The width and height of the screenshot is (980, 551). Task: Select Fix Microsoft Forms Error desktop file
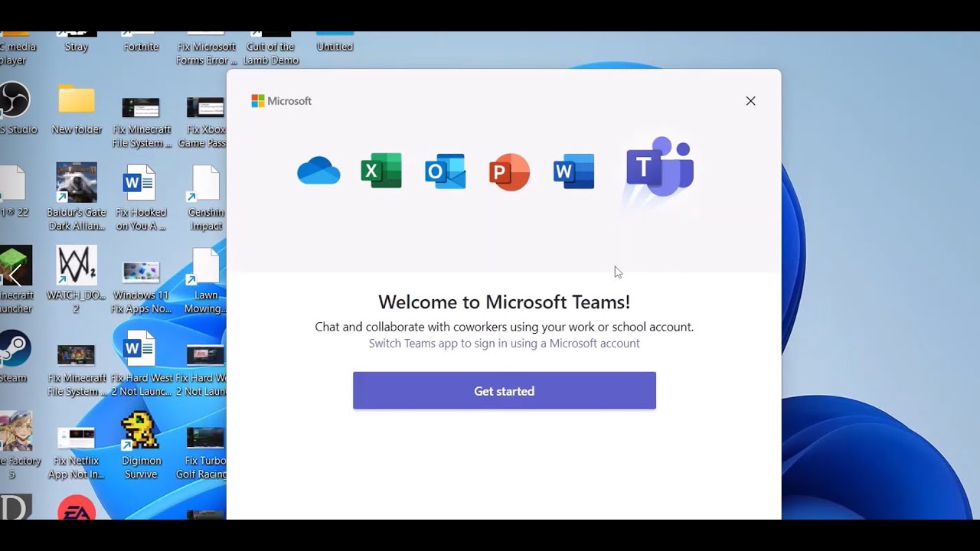pyautogui.click(x=206, y=49)
